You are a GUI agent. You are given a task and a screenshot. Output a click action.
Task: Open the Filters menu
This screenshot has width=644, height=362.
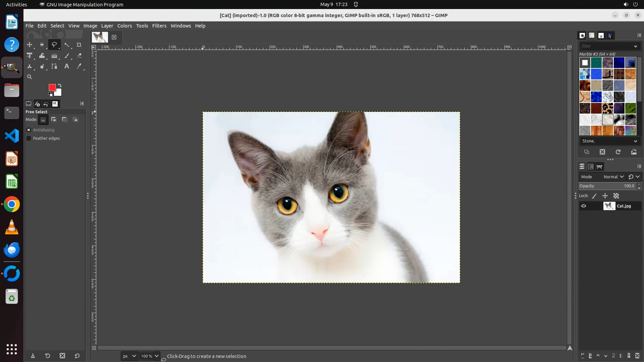[159, 26]
